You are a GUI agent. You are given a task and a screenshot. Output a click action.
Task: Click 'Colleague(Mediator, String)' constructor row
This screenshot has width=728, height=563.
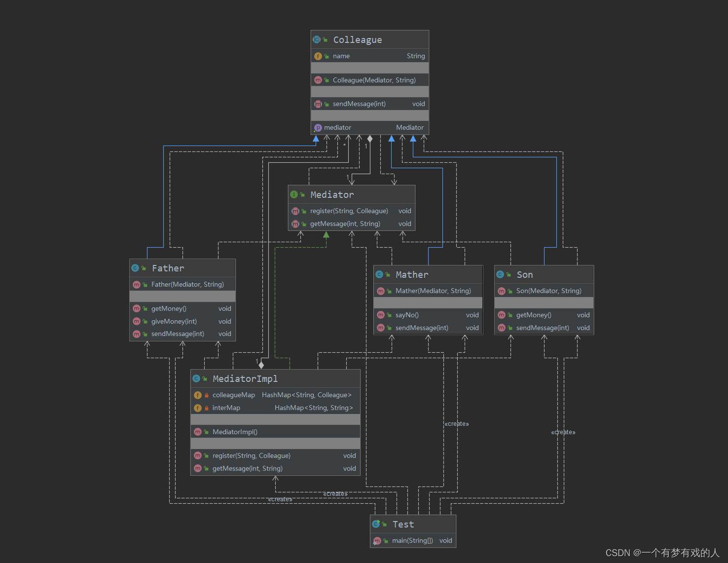[370, 80]
